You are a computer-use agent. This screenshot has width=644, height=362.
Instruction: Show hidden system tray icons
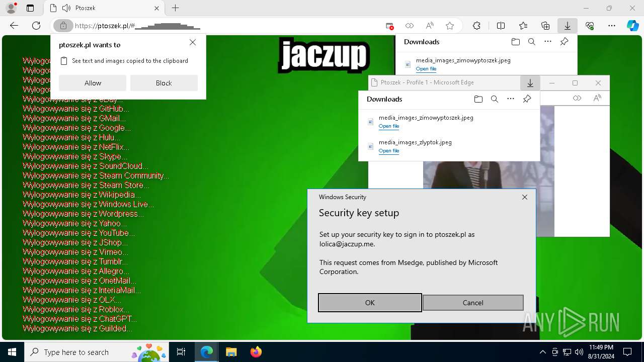point(542,352)
